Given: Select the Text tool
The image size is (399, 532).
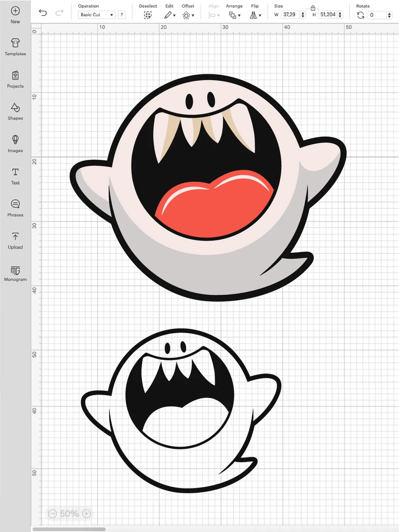Looking at the screenshot, I should tap(15, 172).
